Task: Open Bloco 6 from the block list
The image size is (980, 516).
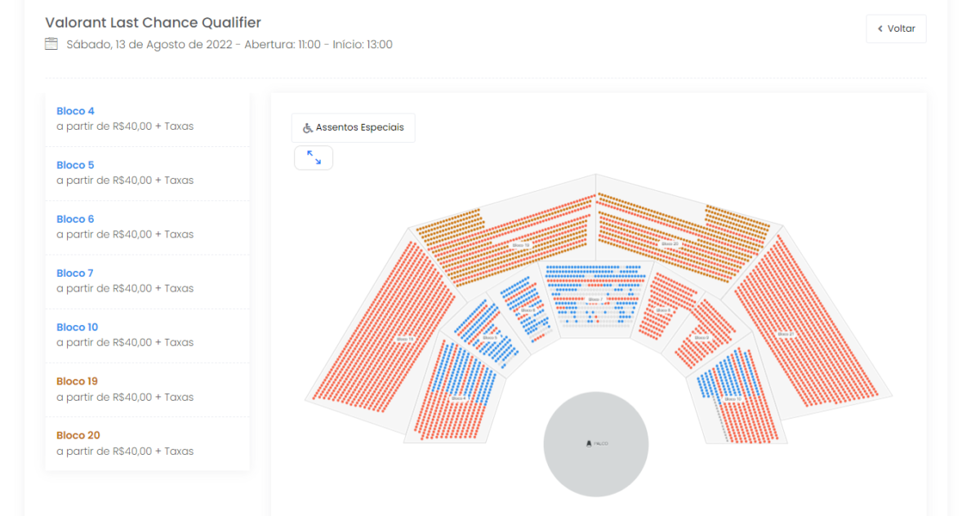Action: pos(75,219)
